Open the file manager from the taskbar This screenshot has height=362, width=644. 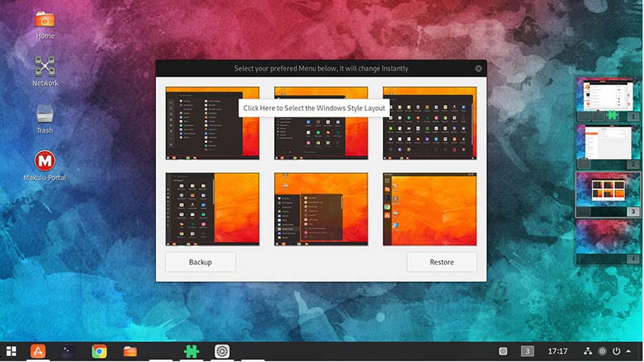coord(130,351)
